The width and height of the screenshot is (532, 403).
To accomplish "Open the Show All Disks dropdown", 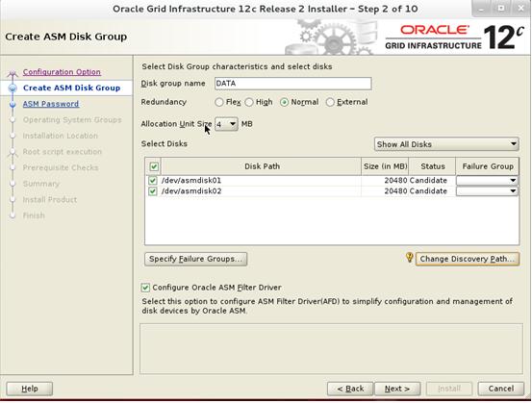I will (446, 144).
